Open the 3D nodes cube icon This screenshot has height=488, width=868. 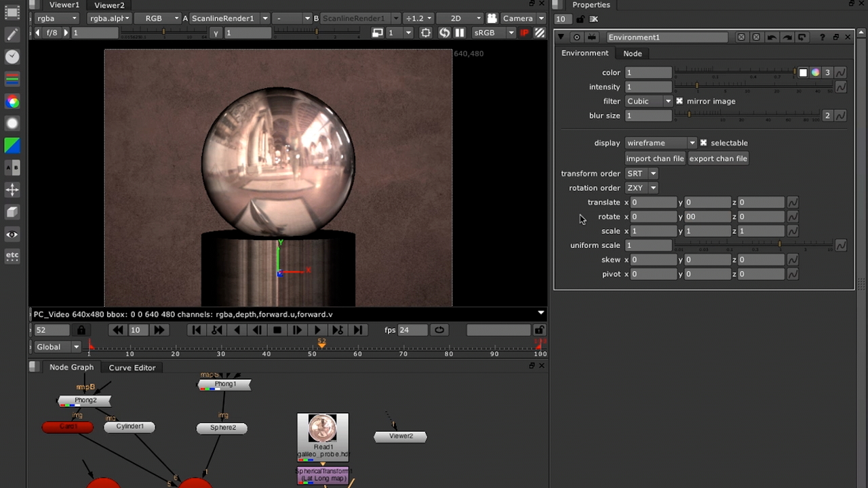tap(12, 212)
